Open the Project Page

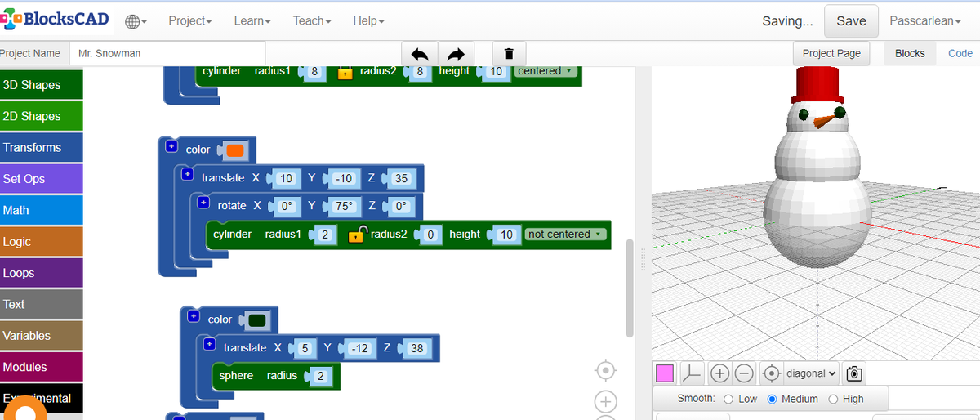click(x=831, y=53)
